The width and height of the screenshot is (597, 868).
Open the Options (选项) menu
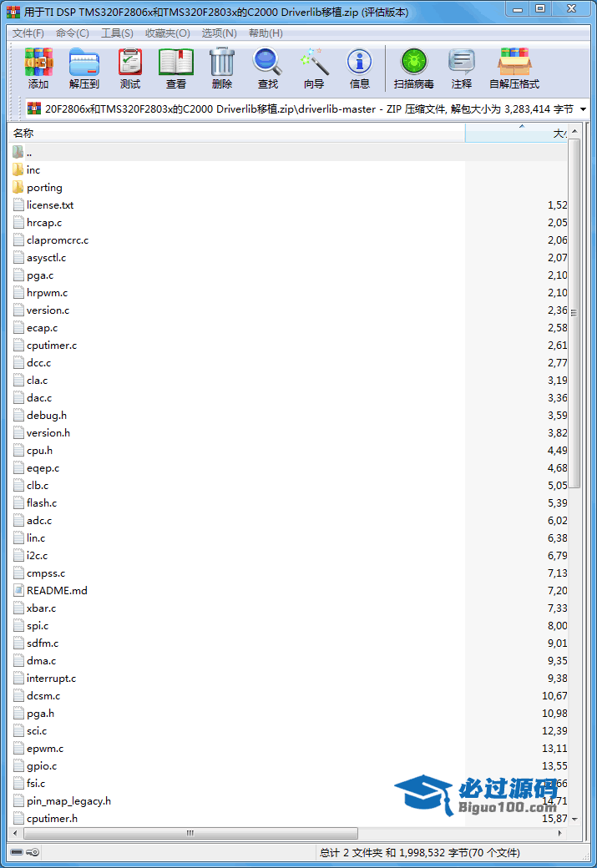pos(220,33)
